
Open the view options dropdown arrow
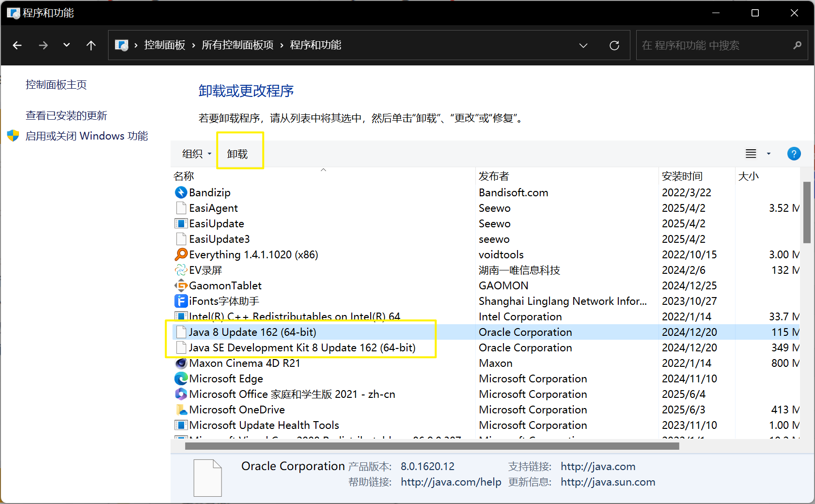tap(768, 154)
